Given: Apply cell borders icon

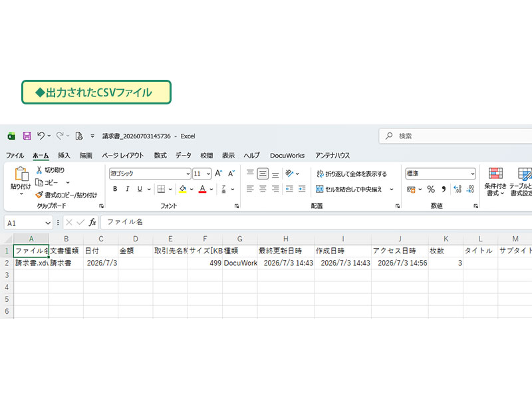Looking at the screenshot, I should pos(161,189).
